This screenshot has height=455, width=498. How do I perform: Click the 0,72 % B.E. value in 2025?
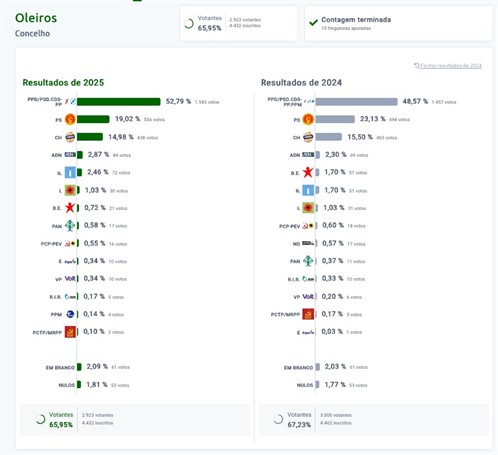point(95,207)
